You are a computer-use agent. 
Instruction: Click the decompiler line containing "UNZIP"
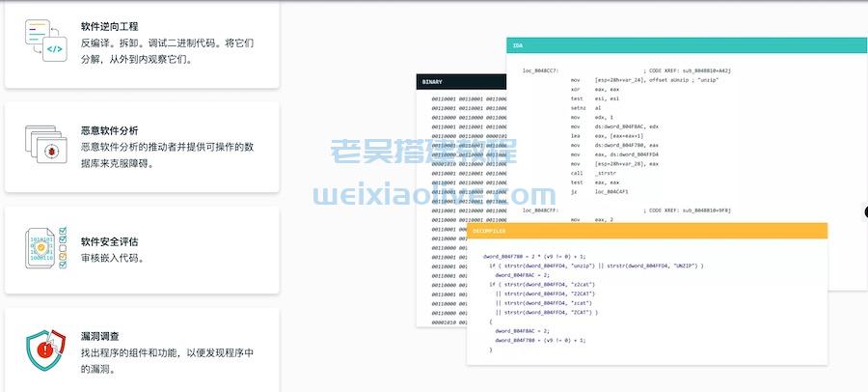coord(596,266)
